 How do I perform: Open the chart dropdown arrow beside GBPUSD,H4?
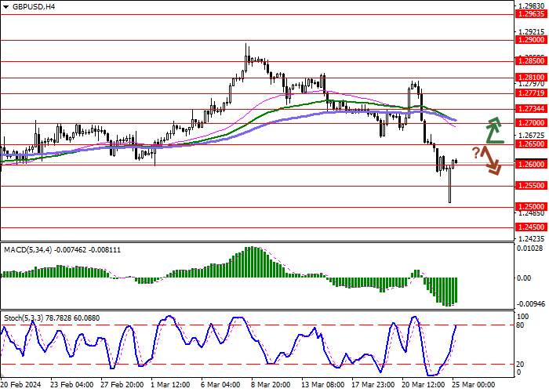(x=5, y=7)
